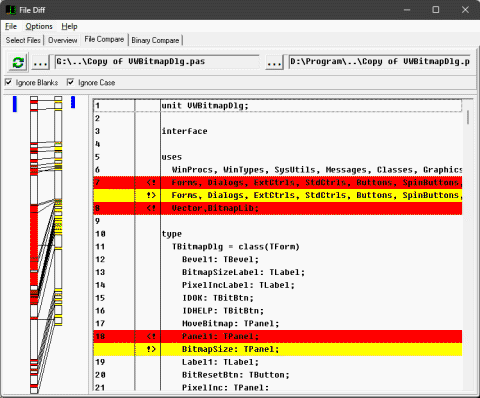480x398 pixels.
Task: Select red line 8 'Vector,BitmapLib;'
Action: coord(278,208)
